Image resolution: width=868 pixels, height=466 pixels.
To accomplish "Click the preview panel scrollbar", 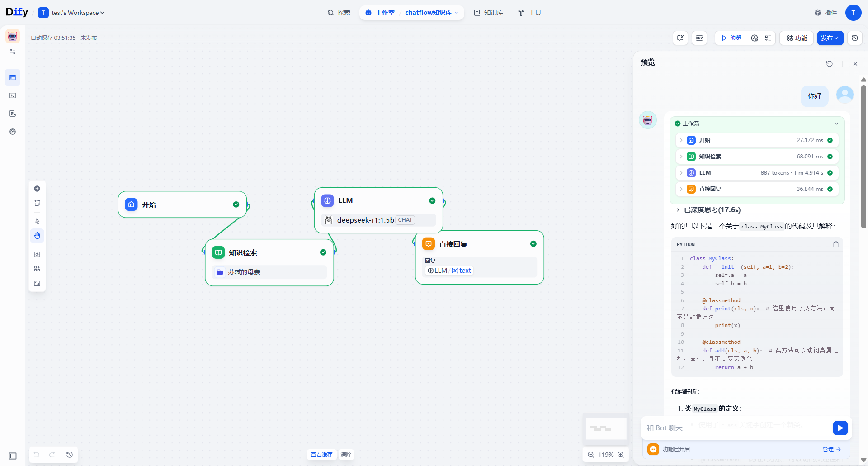I will (x=863, y=156).
